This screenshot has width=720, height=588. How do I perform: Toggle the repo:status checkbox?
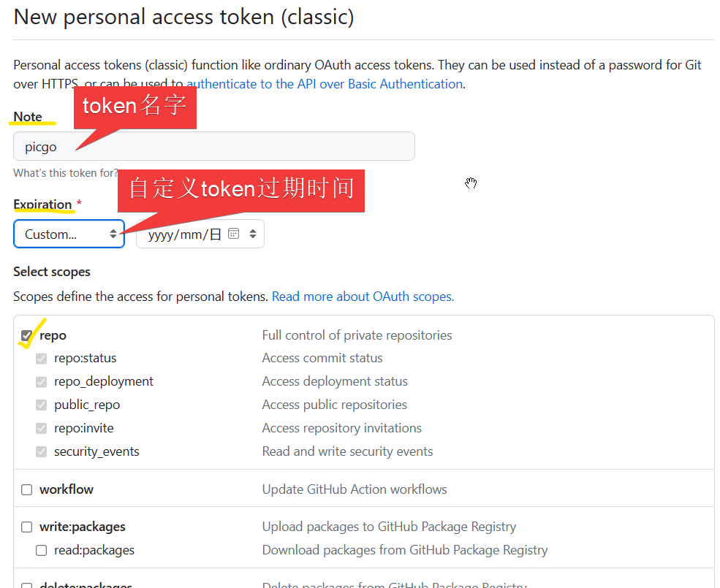[42, 358]
